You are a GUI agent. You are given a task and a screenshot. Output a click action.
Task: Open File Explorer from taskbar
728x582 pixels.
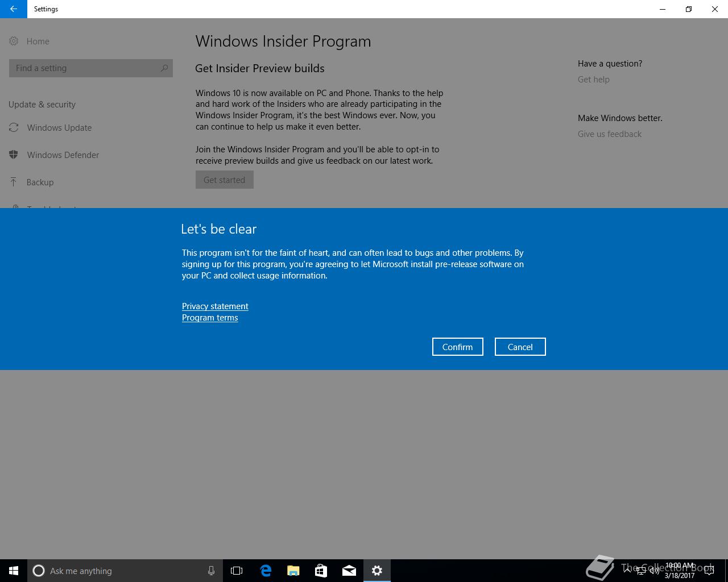click(293, 571)
